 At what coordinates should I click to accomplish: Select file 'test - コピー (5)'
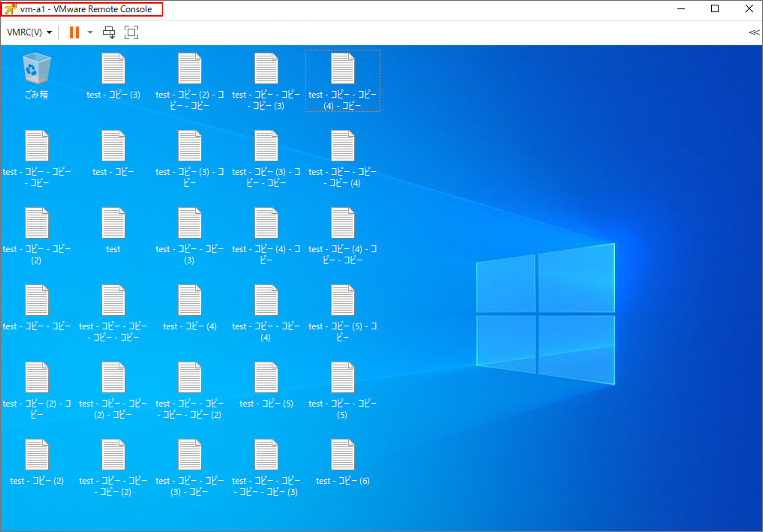[x=266, y=385]
